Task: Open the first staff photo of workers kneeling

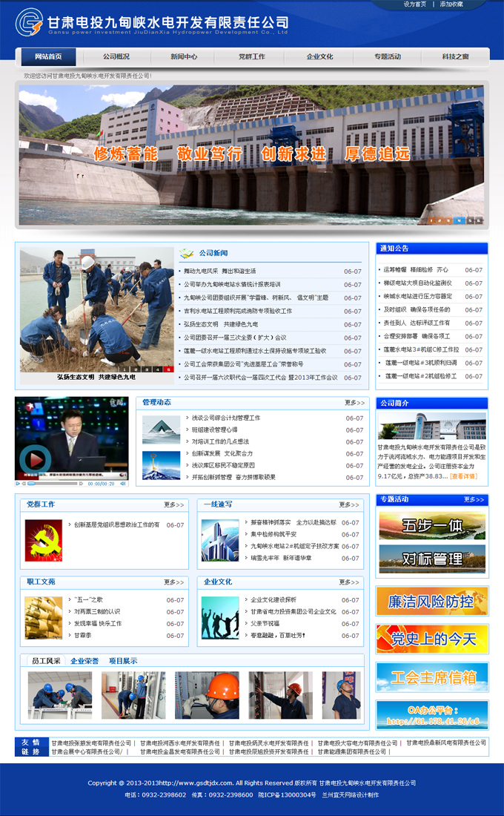Action: coord(60,695)
